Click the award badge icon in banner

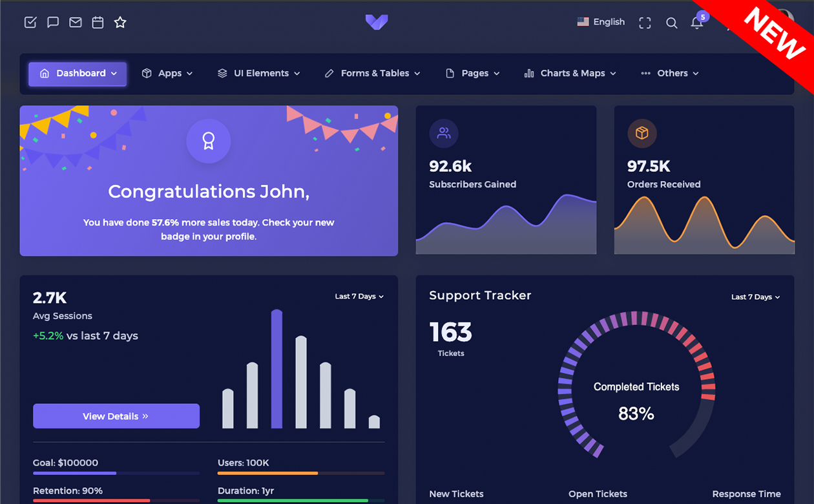208,141
